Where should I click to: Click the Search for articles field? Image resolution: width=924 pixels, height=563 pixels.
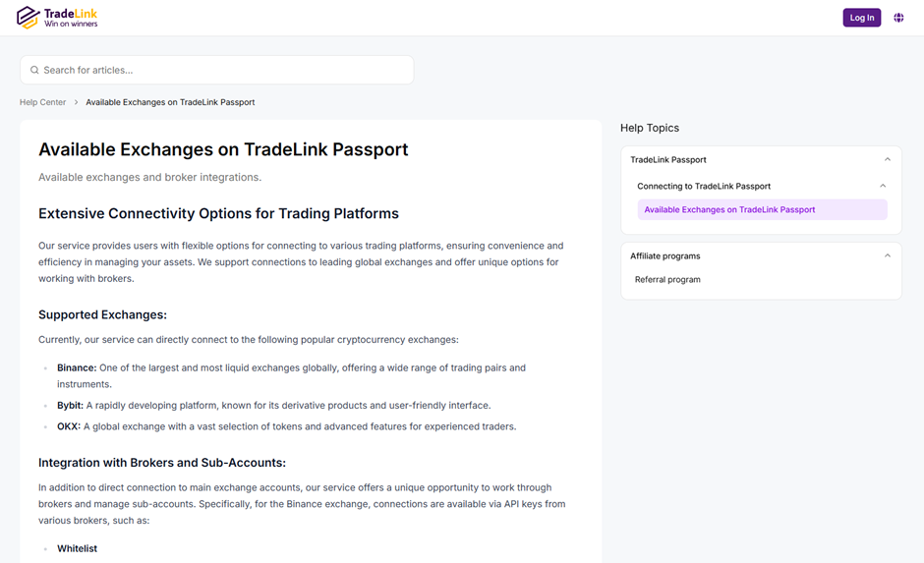217,70
